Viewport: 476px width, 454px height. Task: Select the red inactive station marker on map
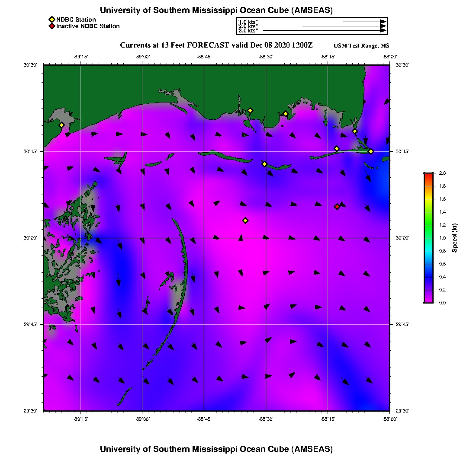point(337,207)
